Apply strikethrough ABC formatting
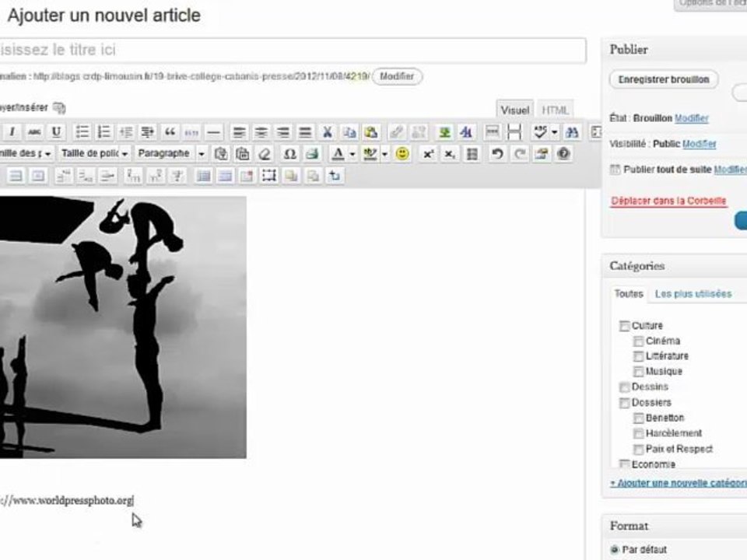 click(x=33, y=132)
